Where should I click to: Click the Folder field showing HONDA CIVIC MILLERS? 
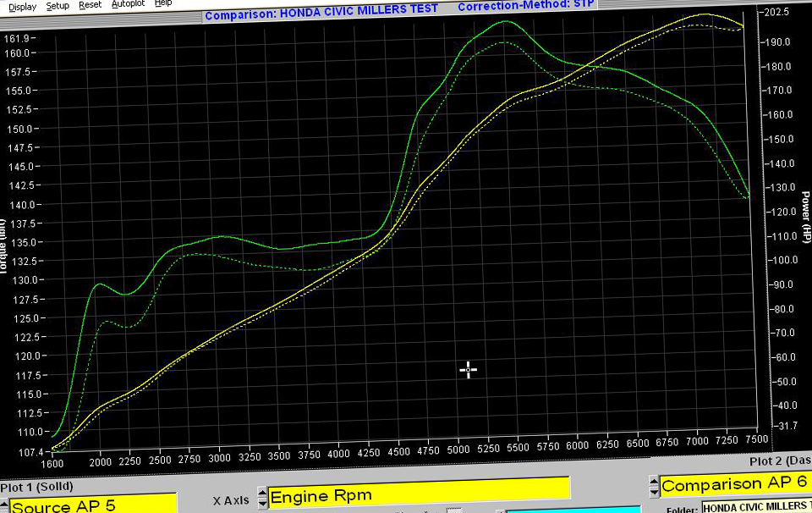tap(756, 507)
